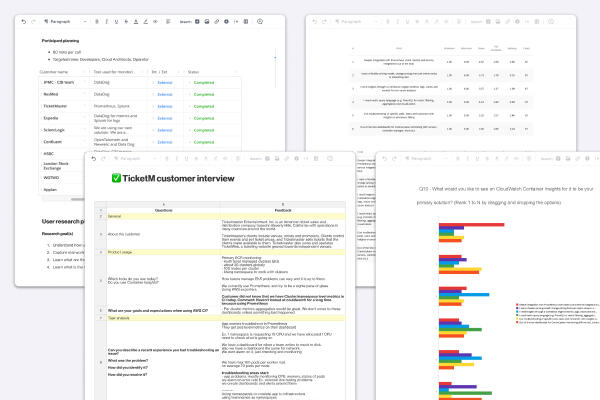
Task: Select Participant planning heading text
Action: 60,41
